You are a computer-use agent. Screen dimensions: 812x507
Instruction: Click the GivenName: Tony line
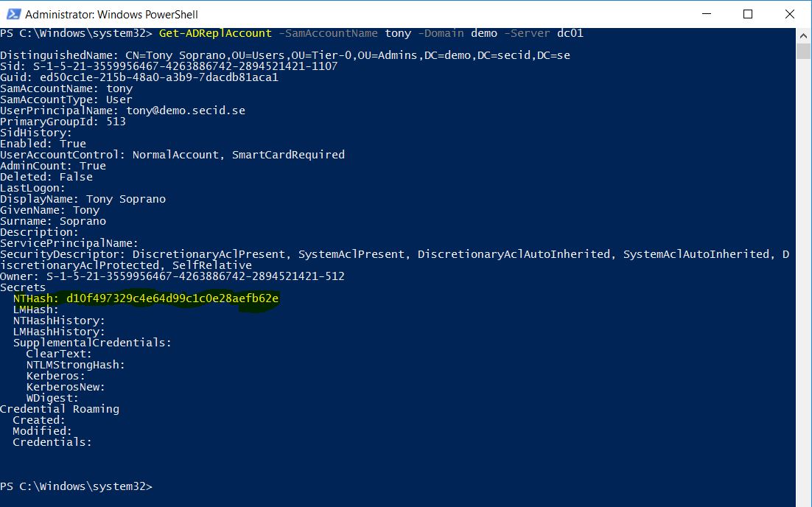[x=49, y=210]
